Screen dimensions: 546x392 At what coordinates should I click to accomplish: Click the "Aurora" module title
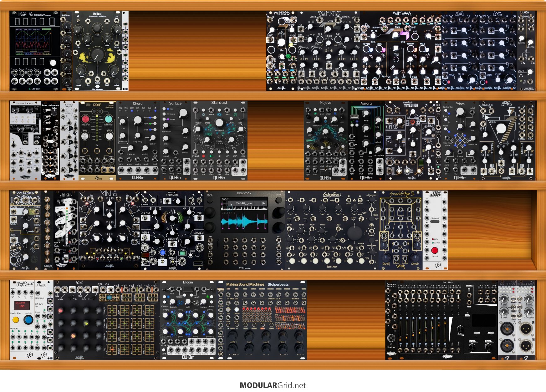(x=366, y=103)
